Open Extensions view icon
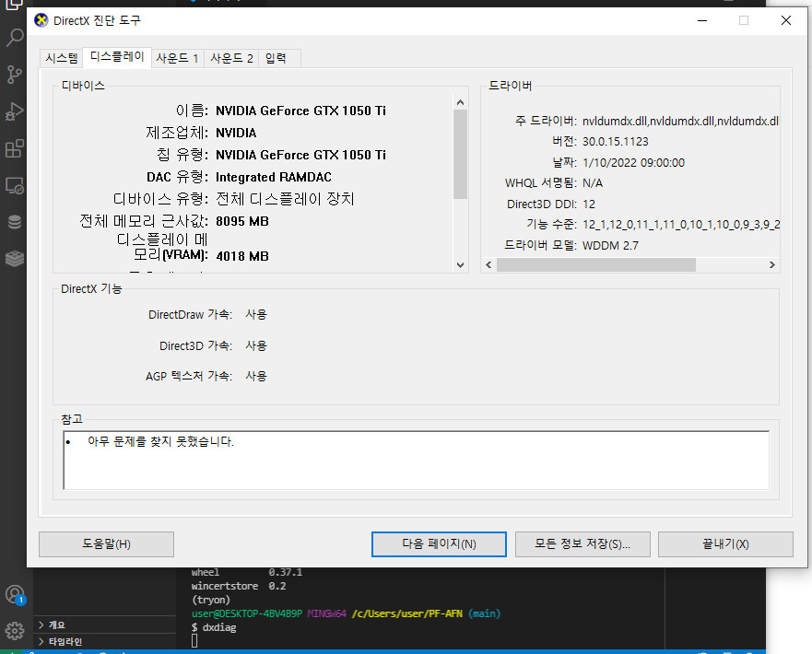Screen dimensions: 812x654 click(x=14, y=148)
